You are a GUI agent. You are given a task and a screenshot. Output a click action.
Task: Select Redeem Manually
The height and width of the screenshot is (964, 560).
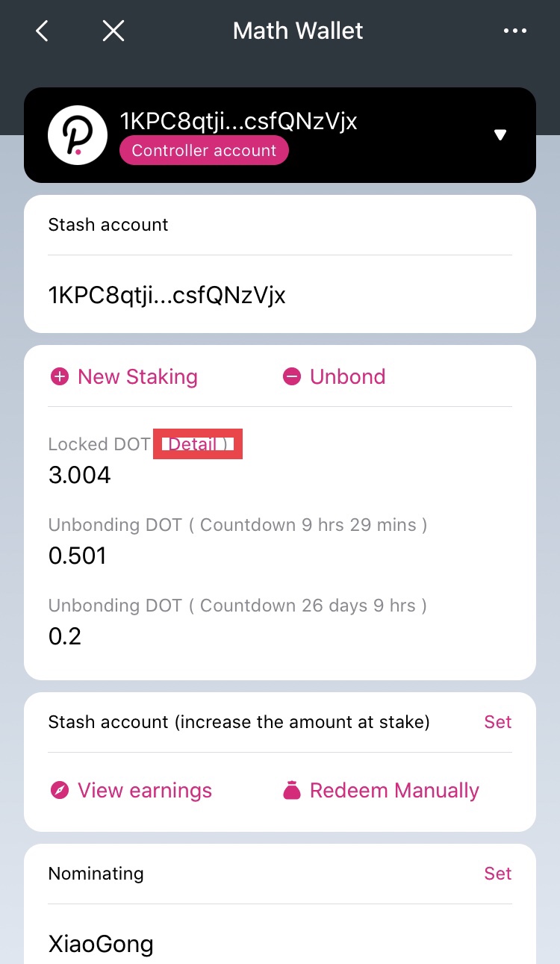[394, 791]
